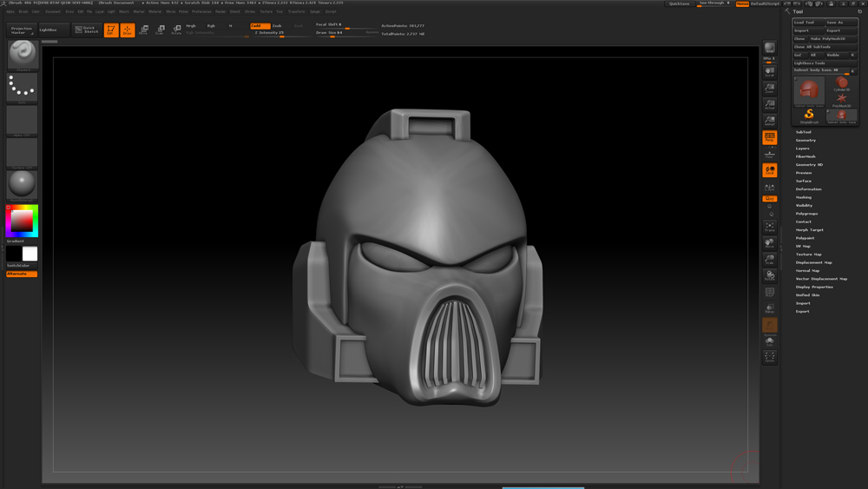Screen dimensions: 868x489
Task: Open the Deformation section
Action: point(808,189)
